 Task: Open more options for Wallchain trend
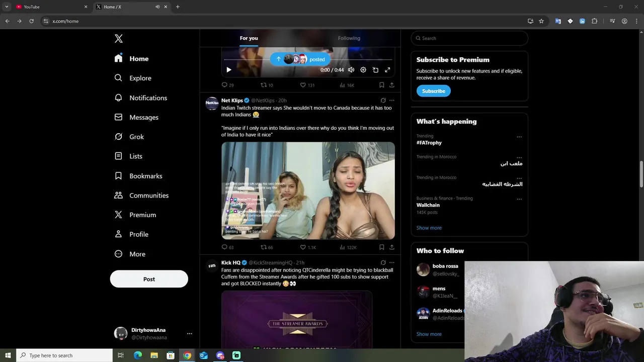click(519, 199)
